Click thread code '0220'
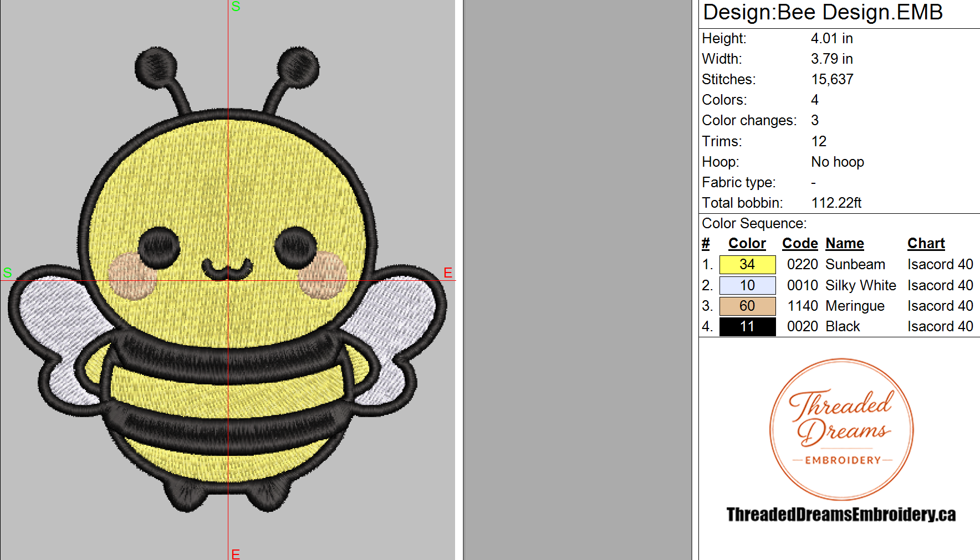This screenshot has height=560, width=980. pos(802,264)
